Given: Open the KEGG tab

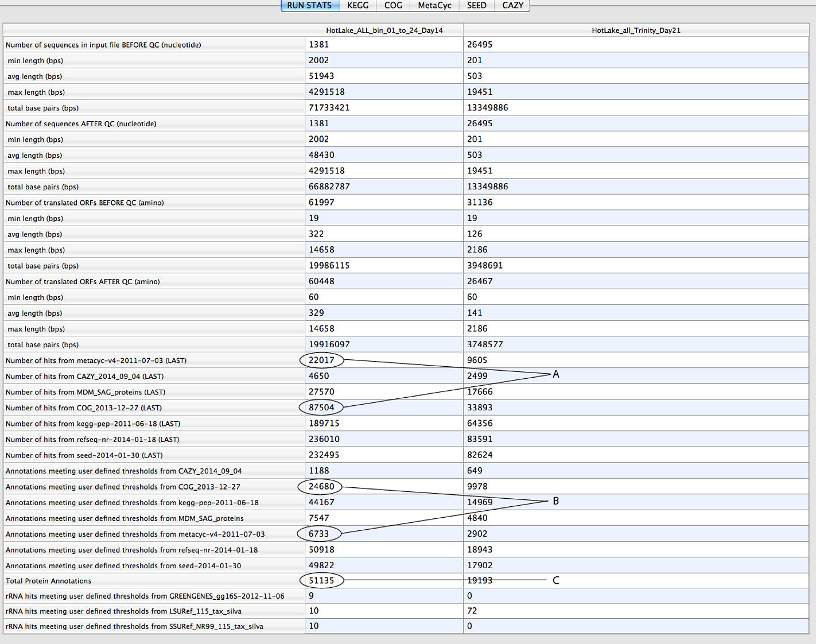Looking at the screenshot, I should pyautogui.click(x=358, y=5).
